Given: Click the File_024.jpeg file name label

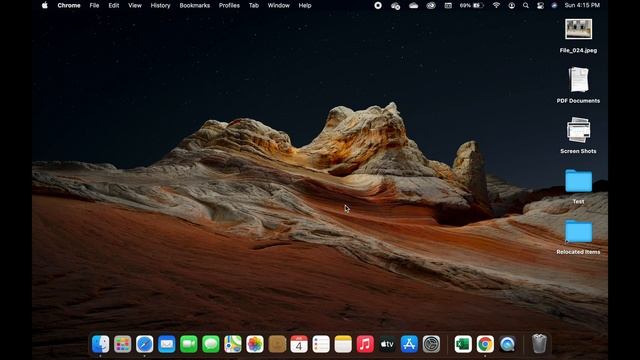Looking at the screenshot, I should [x=578, y=50].
